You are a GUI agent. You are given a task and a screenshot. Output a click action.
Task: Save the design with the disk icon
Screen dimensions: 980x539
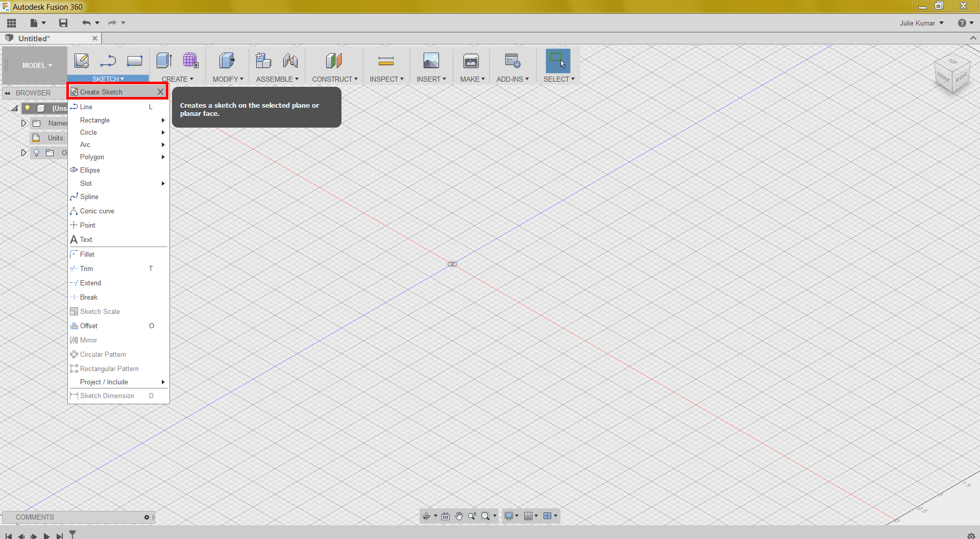[63, 23]
